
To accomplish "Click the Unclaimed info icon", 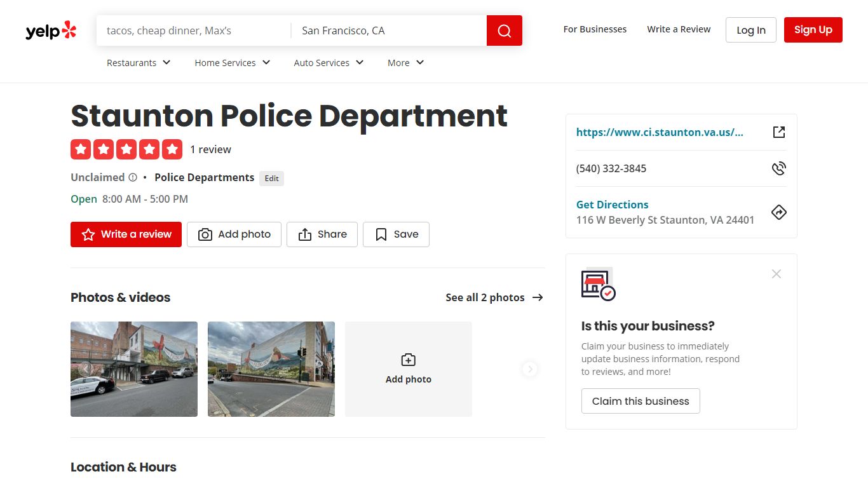I will pyautogui.click(x=133, y=177).
